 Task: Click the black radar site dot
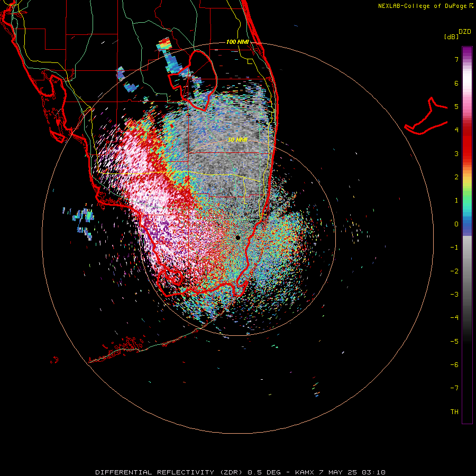(237, 237)
